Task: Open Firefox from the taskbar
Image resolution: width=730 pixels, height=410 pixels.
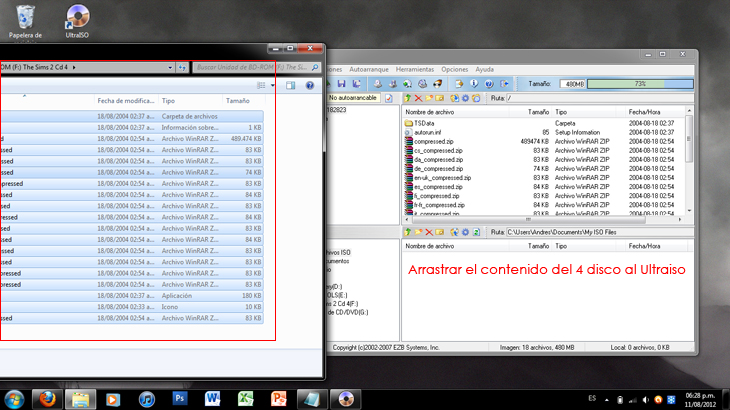Action: coord(47,399)
